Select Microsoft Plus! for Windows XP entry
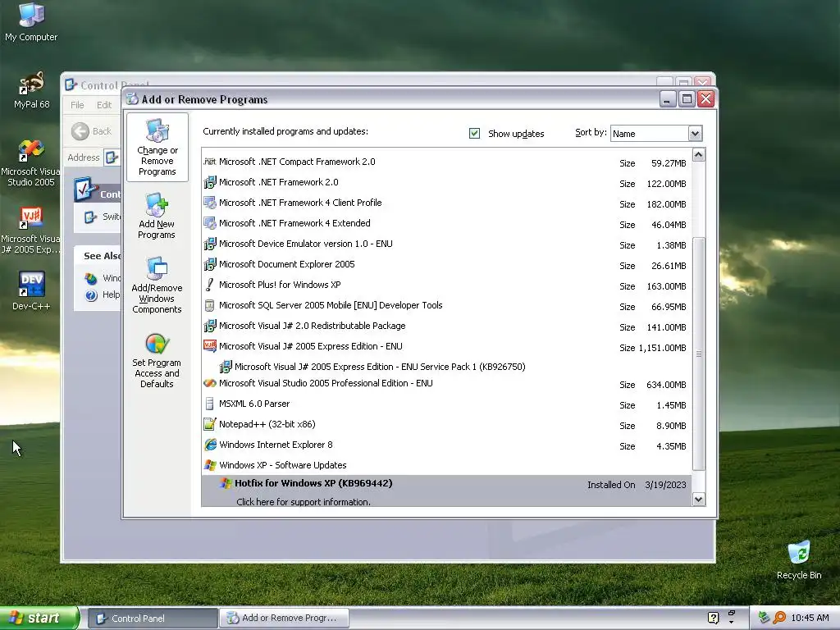Viewport: 840px width, 630px height. [x=447, y=285]
